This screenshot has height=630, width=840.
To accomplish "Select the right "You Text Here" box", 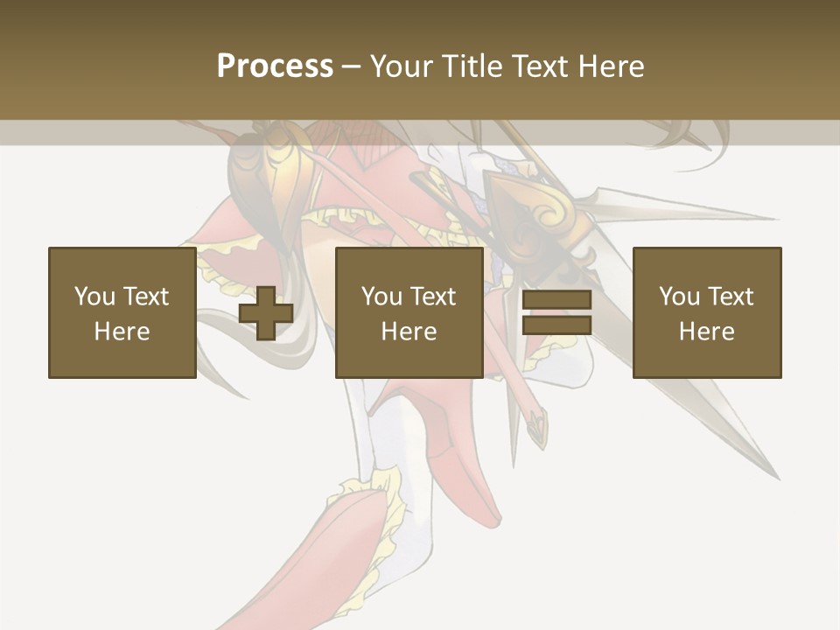I will [x=707, y=313].
